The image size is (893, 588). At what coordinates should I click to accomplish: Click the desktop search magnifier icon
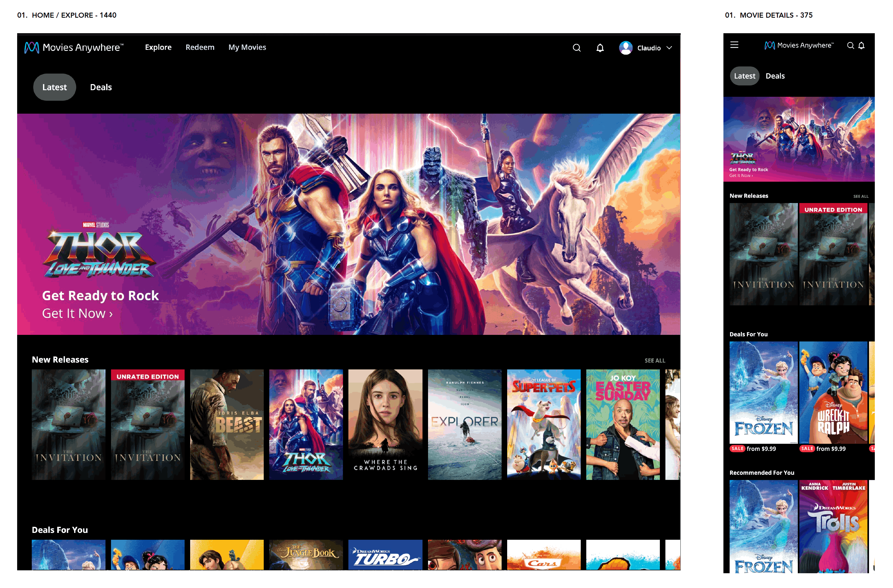click(576, 48)
